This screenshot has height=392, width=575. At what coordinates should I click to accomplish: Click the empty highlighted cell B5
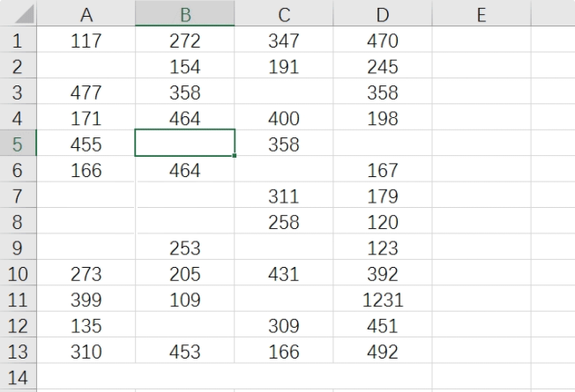(185, 144)
